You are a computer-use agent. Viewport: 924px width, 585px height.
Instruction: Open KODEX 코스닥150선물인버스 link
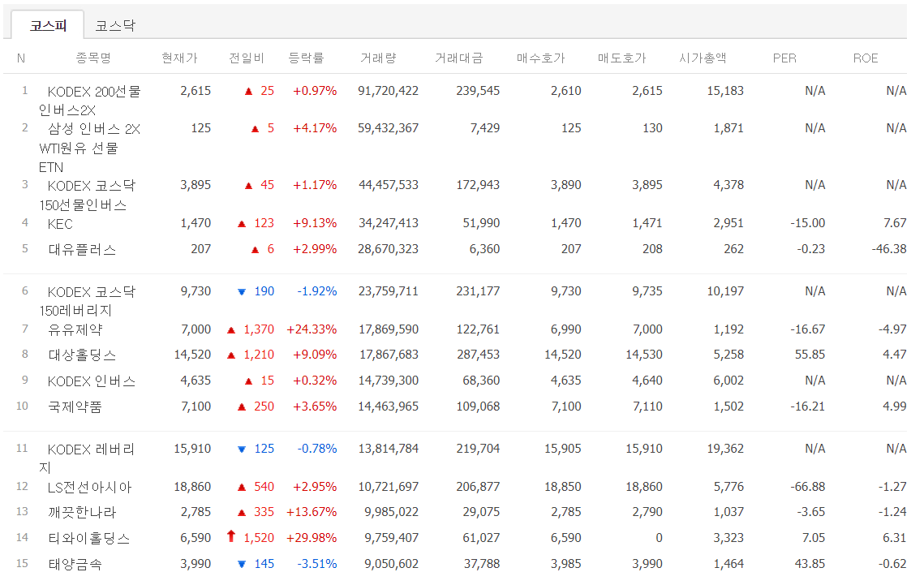(88, 195)
